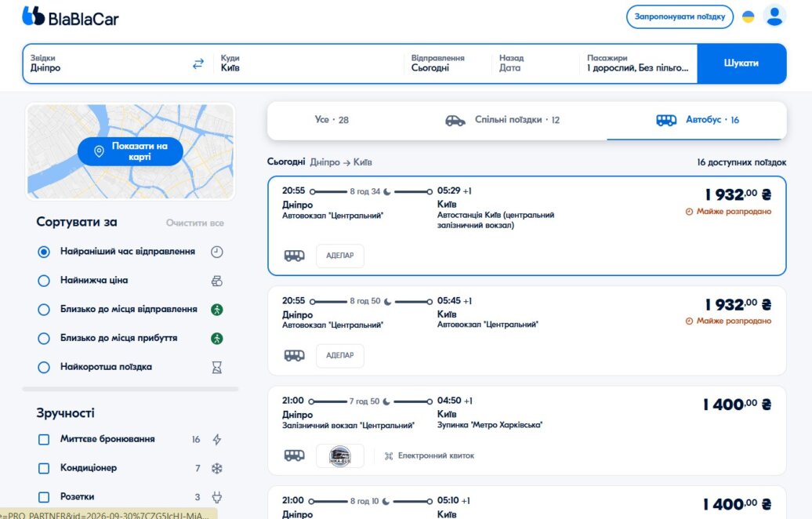This screenshot has width=812, height=519.
Task: Open the Ukrainian flag language selector
Action: coord(749,16)
